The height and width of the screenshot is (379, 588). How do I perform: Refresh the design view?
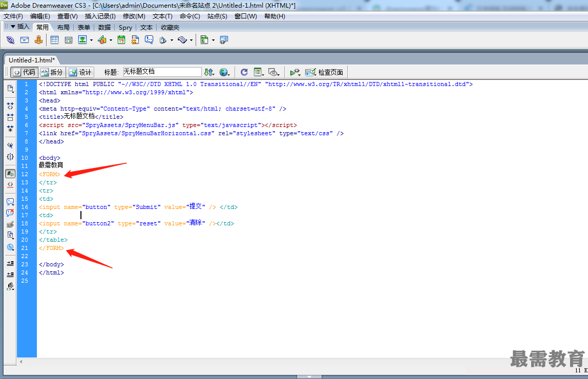pos(244,72)
